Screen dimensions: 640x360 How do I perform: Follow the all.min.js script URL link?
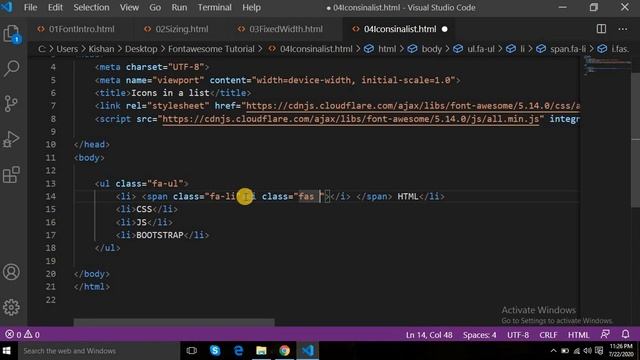pyautogui.click(x=351, y=119)
